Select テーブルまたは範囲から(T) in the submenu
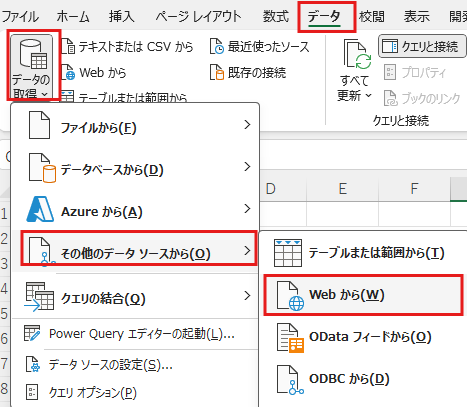The image size is (467, 407). pyautogui.click(x=363, y=253)
